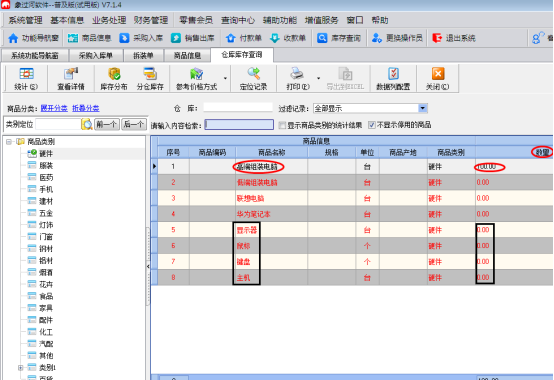
Task: Open the 辅助功能 menu
Action: (280, 20)
